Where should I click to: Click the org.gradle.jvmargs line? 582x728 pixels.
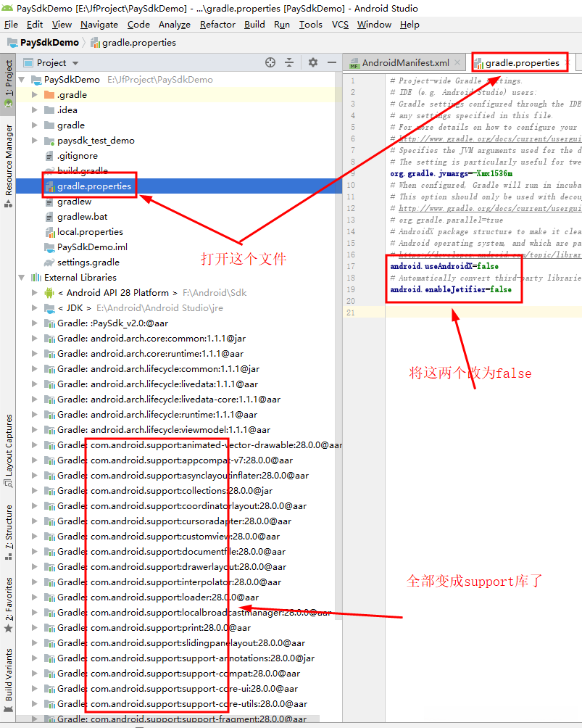coord(451,173)
